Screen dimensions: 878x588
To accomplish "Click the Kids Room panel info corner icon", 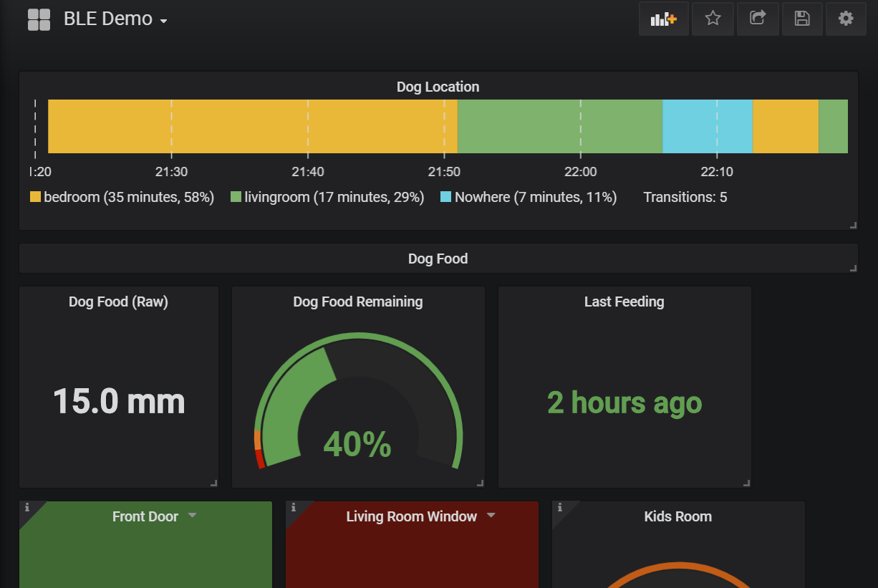I will coord(560,508).
